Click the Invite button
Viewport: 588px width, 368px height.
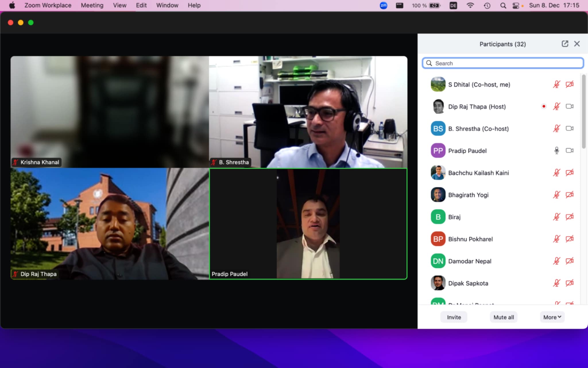click(454, 317)
